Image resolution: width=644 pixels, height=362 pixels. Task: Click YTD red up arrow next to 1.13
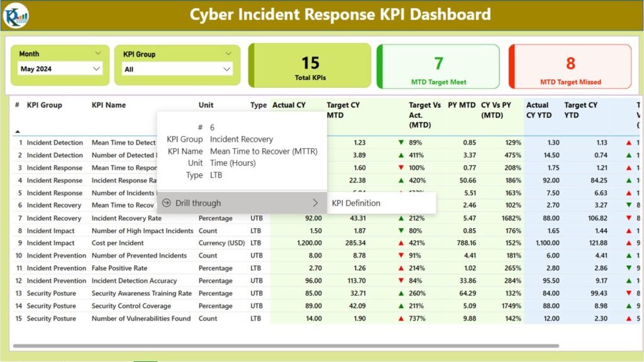point(629,143)
